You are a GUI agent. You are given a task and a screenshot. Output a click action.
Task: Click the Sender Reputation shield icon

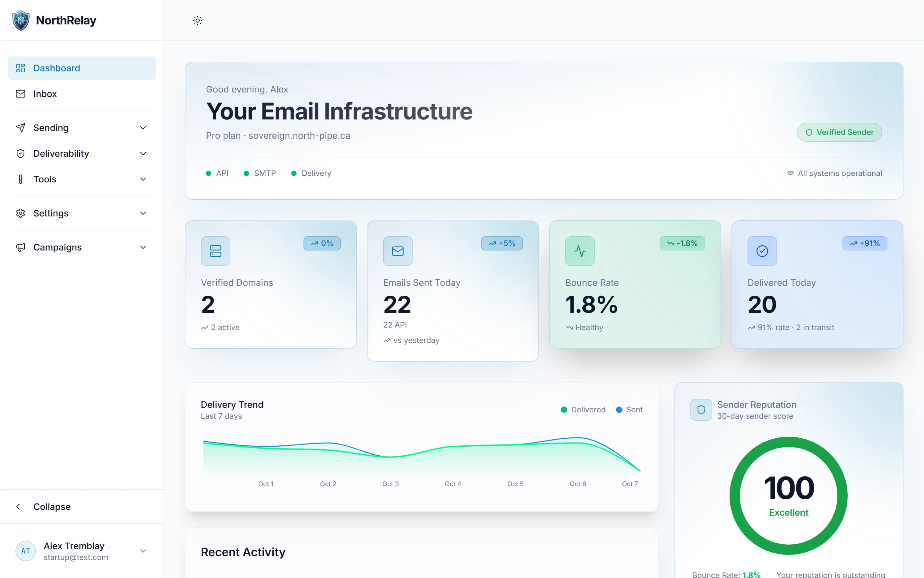click(x=701, y=410)
